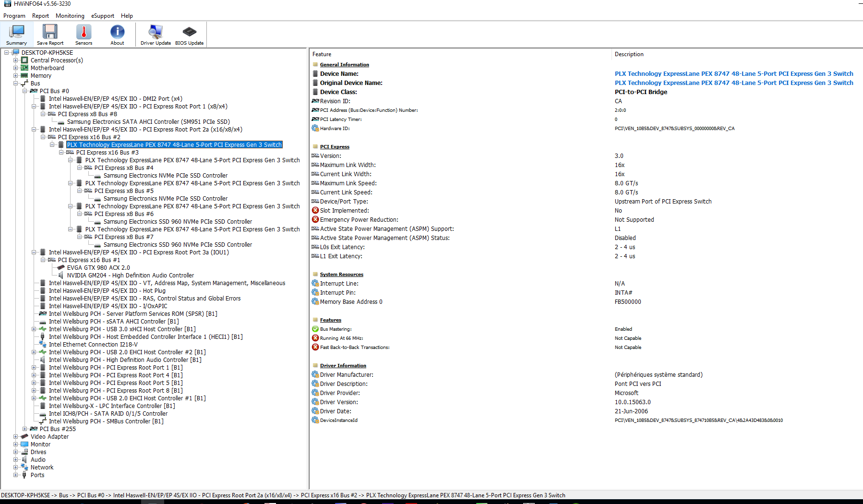Screen dimensions: 863x504
Task: Collapse PCI Express x16 Bus #3 node
Action: tap(61, 153)
